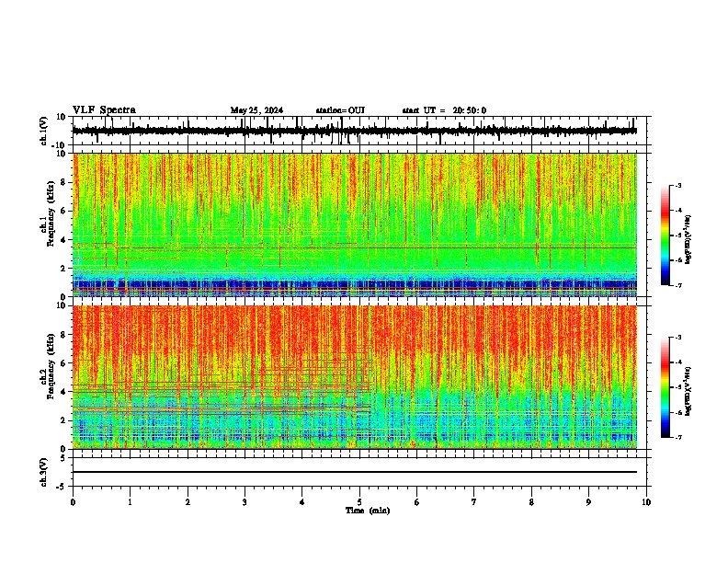This screenshot has height=563, width=728.
Task: Click the "5" tick of ch.3(V) axis
Action: point(63,457)
